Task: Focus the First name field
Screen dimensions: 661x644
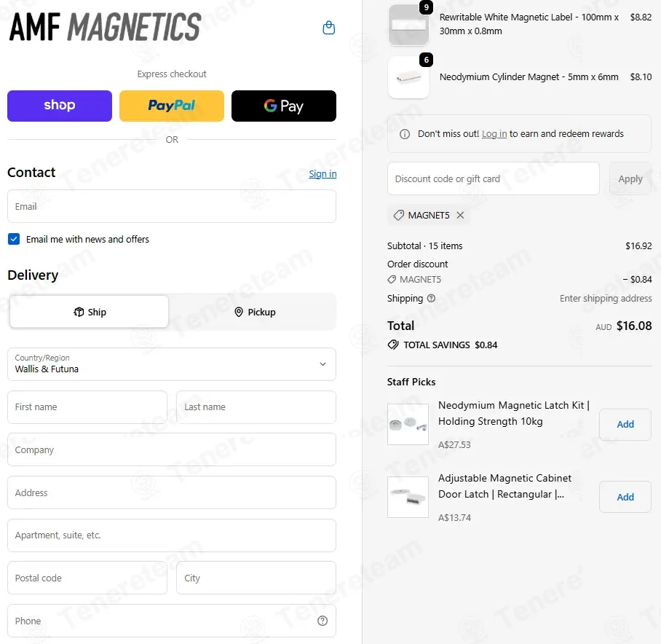Action: click(87, 407)
